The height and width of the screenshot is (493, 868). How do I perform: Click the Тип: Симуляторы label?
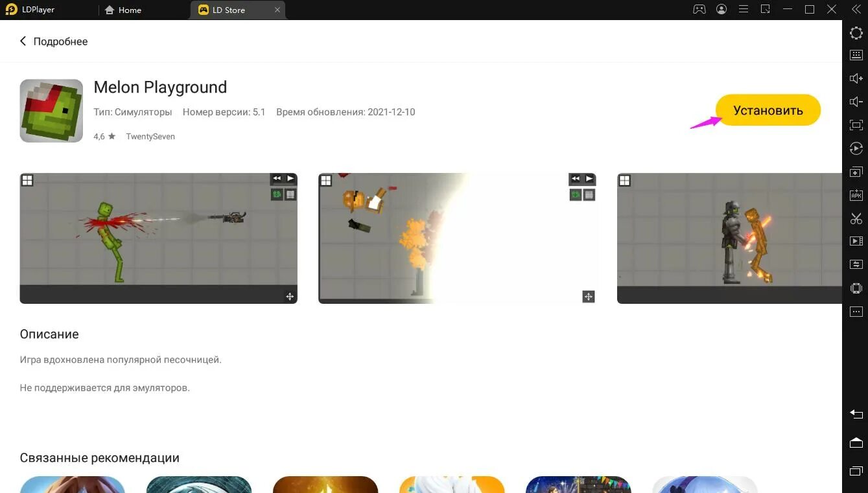pos(133,112)
